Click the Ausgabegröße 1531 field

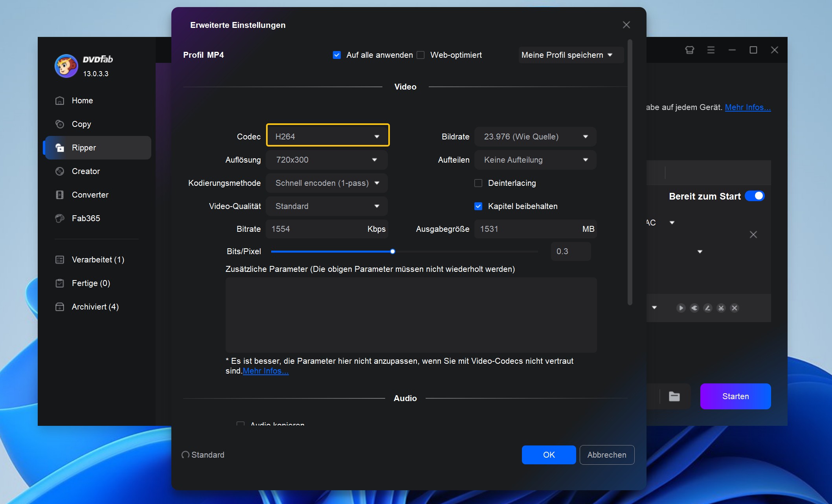[x=535, y=229]
